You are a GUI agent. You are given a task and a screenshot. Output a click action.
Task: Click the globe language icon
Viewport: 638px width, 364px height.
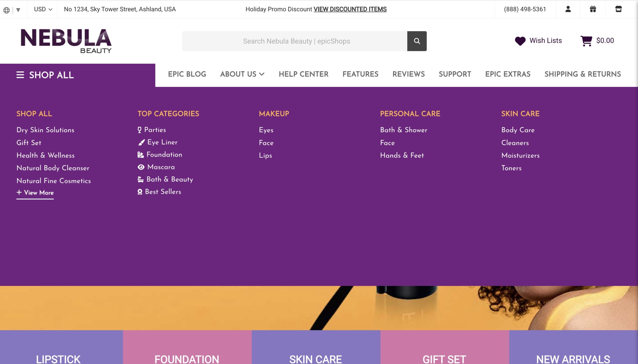(x=6, y=10)
